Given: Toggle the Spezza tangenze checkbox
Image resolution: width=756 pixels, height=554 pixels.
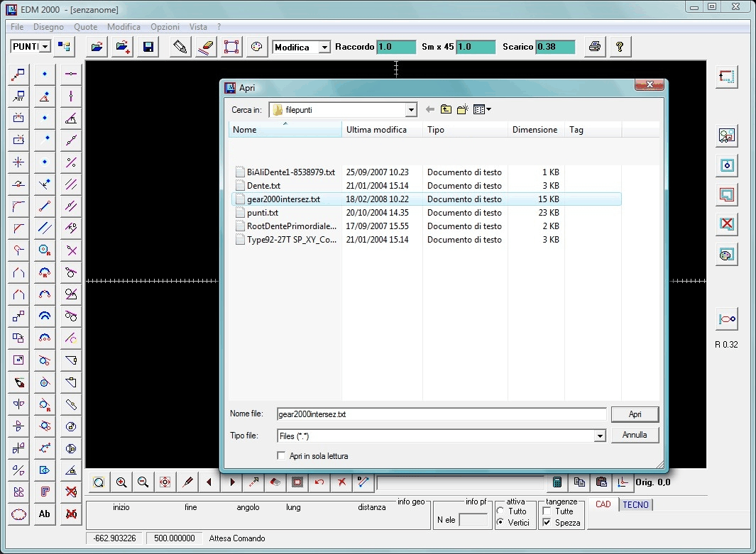Looking at the screenshot, I should 547,523.
